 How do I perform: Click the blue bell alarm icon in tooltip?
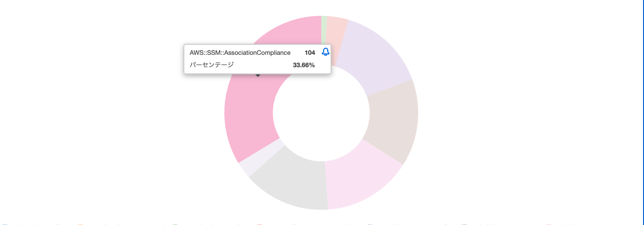(x=326, y=52)
